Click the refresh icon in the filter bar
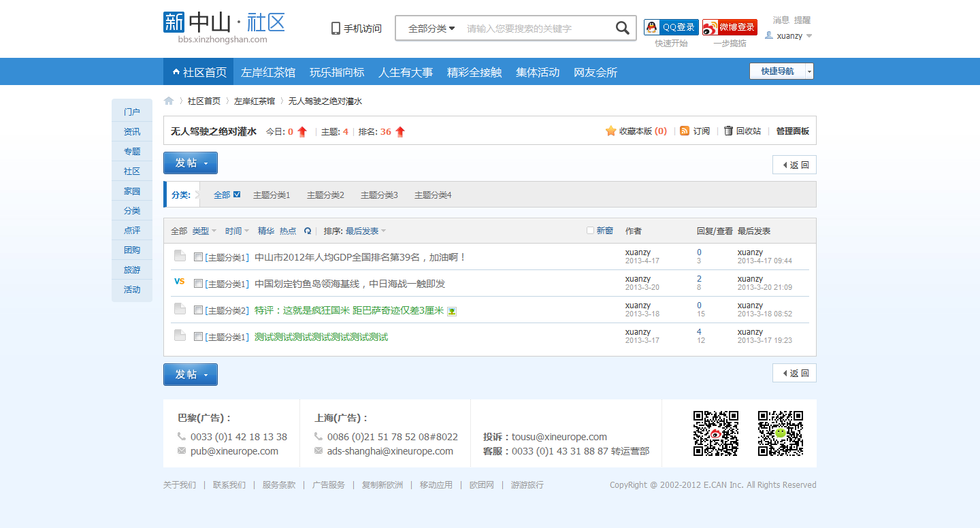Viewport: 980px width, 528px height. [x=308, y=231]
